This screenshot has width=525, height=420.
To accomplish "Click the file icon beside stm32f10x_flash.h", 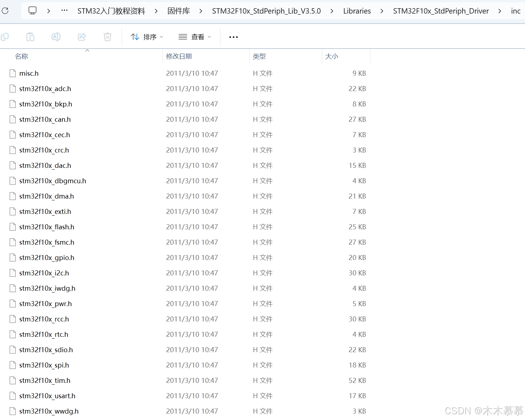I will (13, 227).
